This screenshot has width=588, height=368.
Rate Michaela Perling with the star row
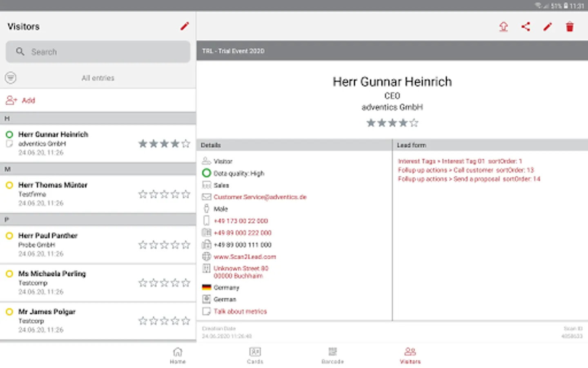pyautogui.click(x=164, y=283)
